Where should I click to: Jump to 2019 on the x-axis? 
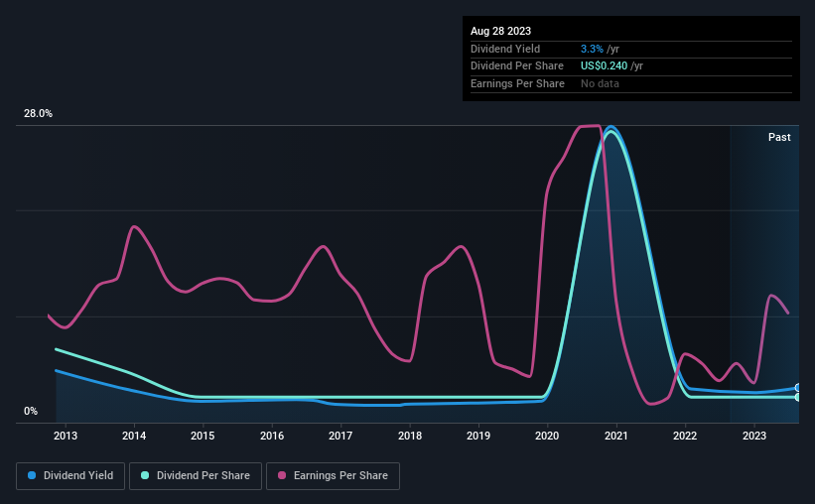click(478, 435)
